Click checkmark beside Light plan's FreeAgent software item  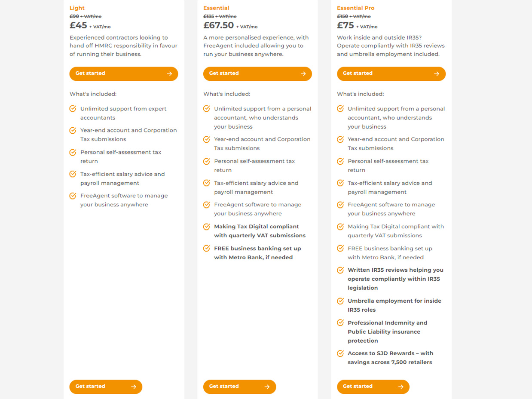(73, 196)
